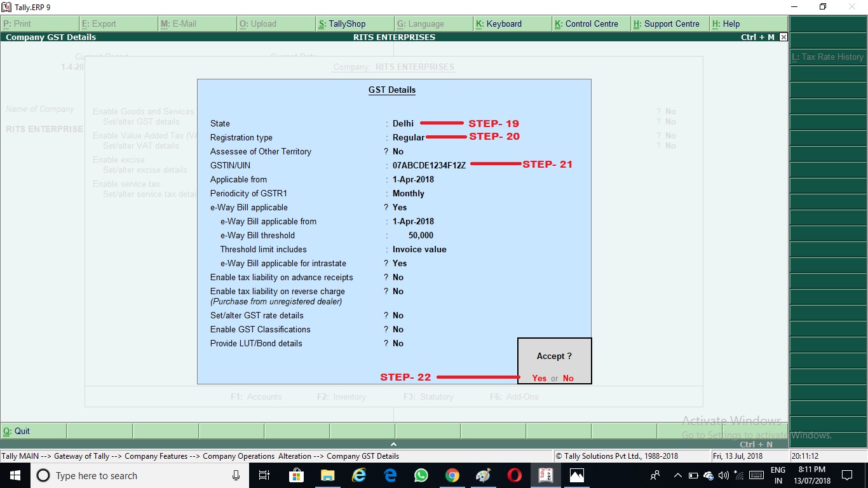Click the Cortana microphone icon
Viewport: 868px width, 488px height.
pyautogui.click(x=236, y=475)
